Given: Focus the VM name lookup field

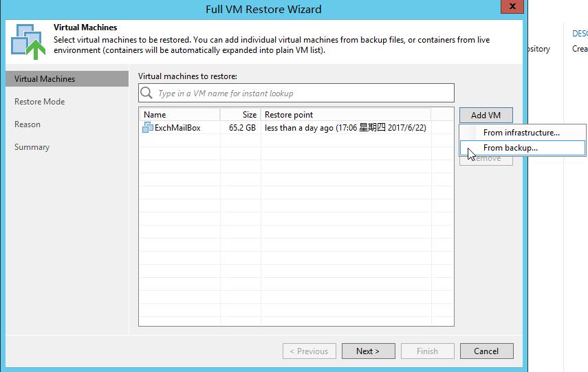Looking at the screenshot, I should [x=296, y=93].
